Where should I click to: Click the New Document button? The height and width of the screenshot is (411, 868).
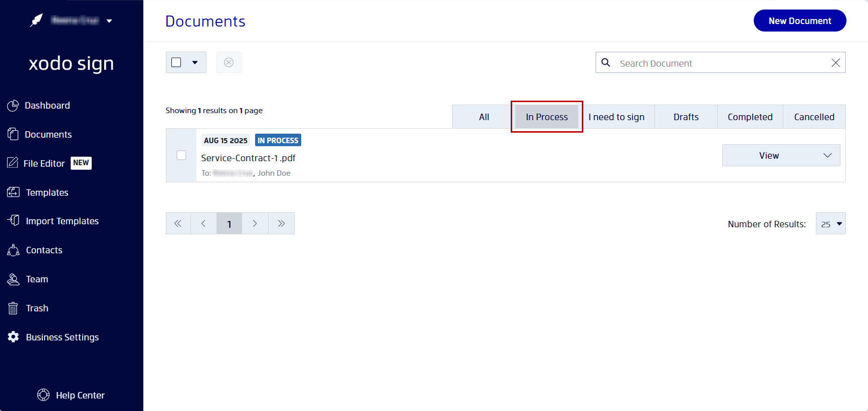pyautogui.click(x=800, y=21)
